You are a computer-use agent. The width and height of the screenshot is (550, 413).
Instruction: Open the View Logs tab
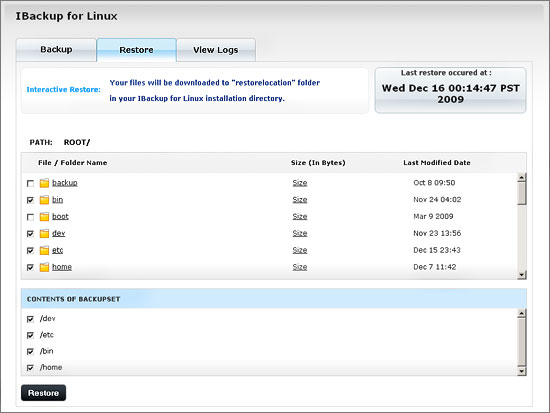[x=216, y=50]
